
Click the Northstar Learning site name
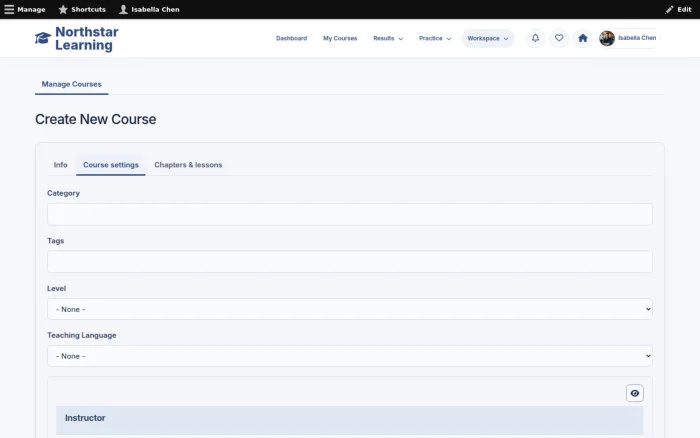[x=87, y=38]
